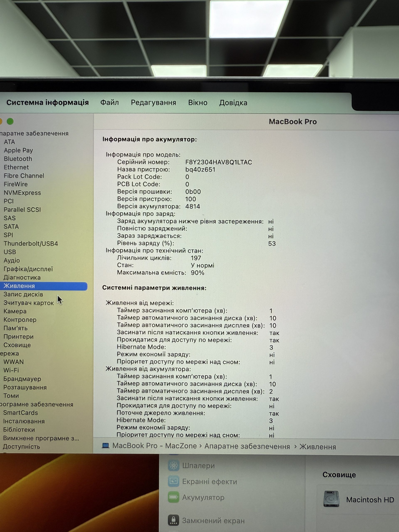Select NVMExpress in the sidebar

(22, 193)
